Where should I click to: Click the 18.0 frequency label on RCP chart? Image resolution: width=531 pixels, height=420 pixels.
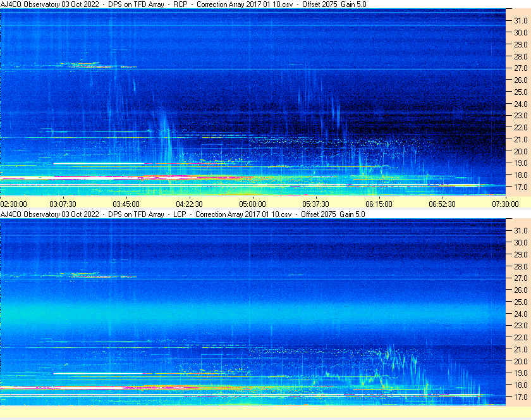point(521,175)
